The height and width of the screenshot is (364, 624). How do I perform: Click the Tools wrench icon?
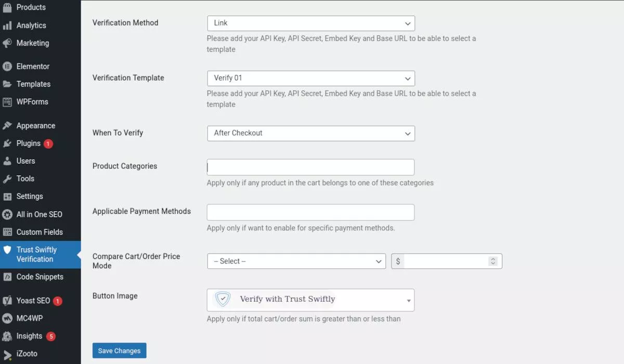coord(7,179)
